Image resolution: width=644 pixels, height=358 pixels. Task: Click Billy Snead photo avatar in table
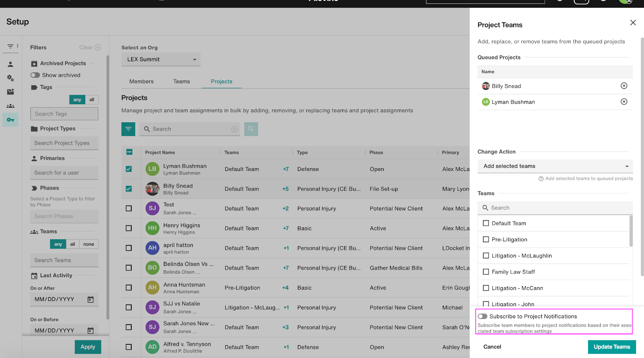coord(152,189)
